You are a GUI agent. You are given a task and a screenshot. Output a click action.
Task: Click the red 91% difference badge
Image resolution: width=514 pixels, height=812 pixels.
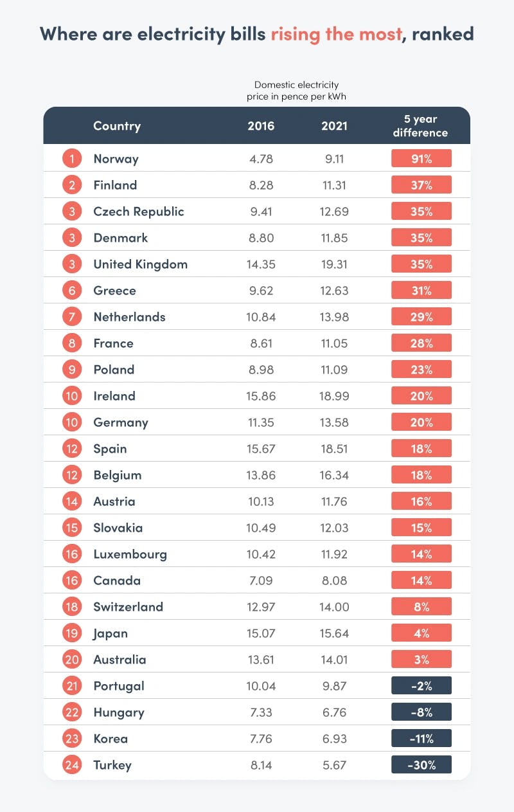(421, 159)
